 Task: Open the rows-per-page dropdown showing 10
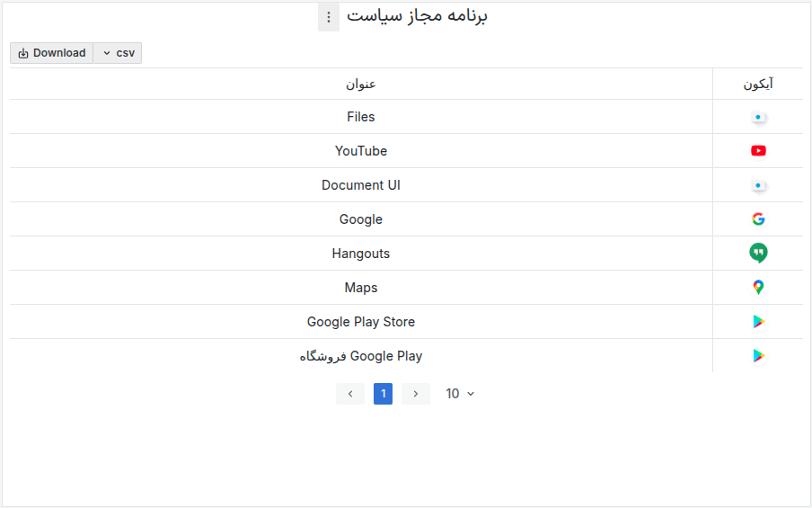(460, 394)
